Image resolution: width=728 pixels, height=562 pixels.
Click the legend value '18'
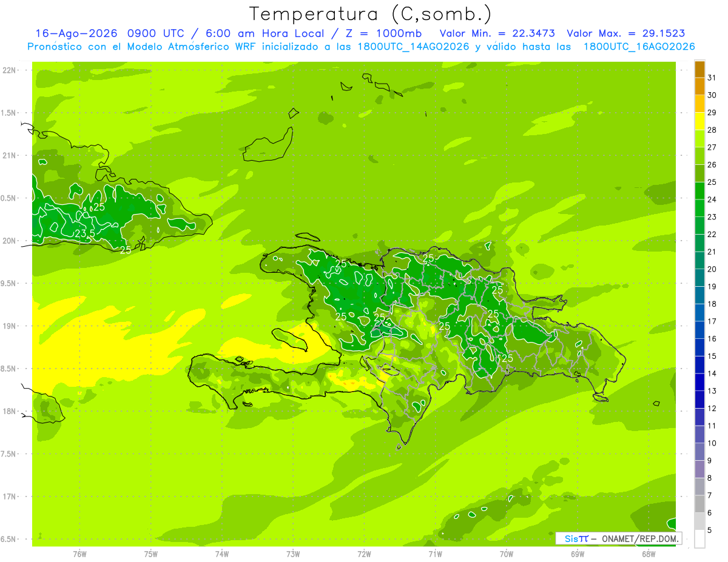coord(712,304)
